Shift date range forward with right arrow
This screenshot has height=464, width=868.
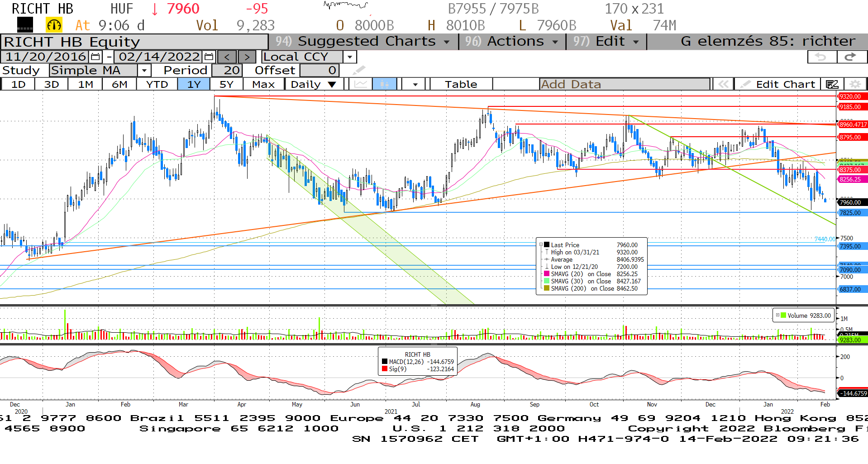(247, 57)
